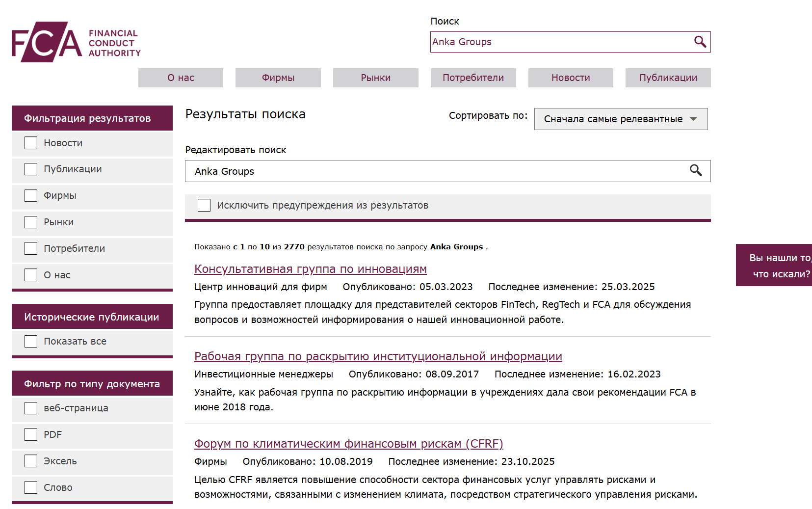Toggle Показать все historical publications checkbox
812x509 pixels.
(x=31, y=341)
